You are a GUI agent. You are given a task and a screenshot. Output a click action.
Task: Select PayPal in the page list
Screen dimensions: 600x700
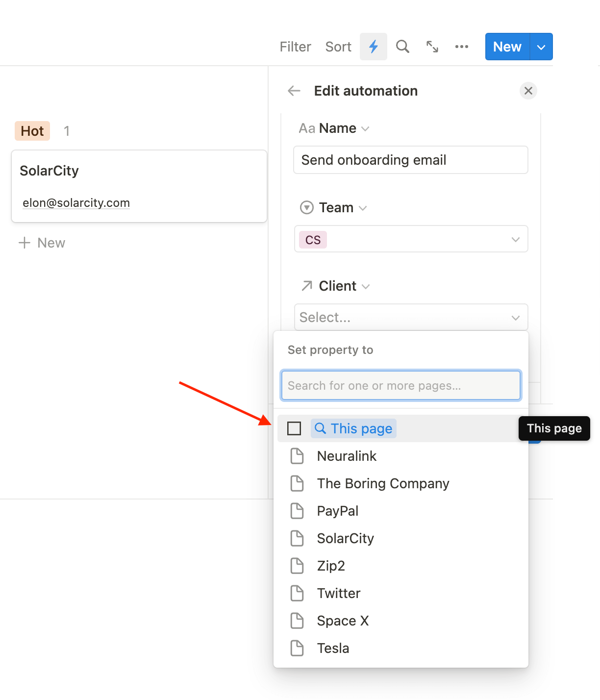coord(401,511)
